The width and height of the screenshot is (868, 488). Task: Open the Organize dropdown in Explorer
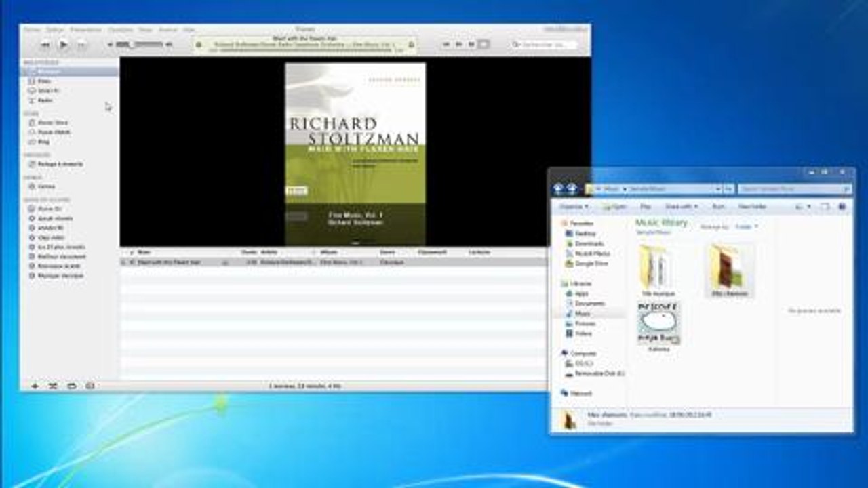[575, 206]
